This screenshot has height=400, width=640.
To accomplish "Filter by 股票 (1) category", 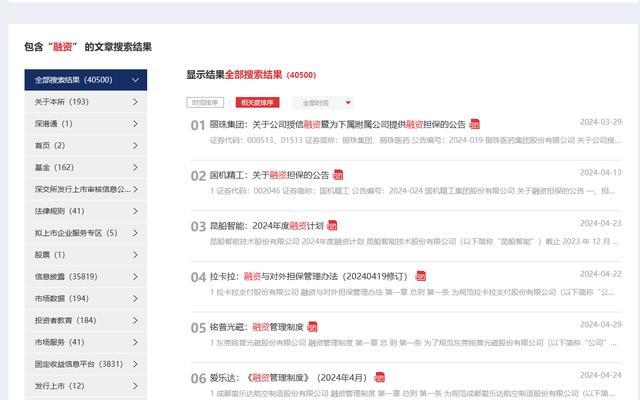I will click(x=86, y=255).
